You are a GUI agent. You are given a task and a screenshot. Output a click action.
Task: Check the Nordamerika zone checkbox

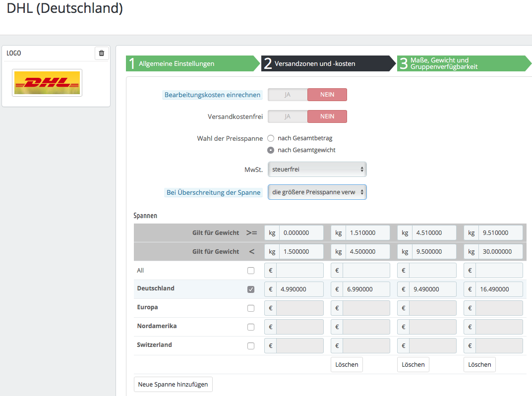click(251, 327)
